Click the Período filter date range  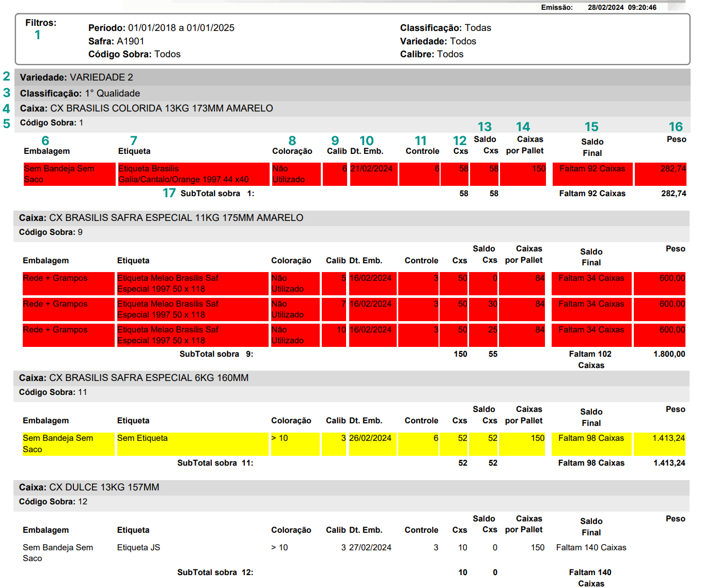coord(181,28)
